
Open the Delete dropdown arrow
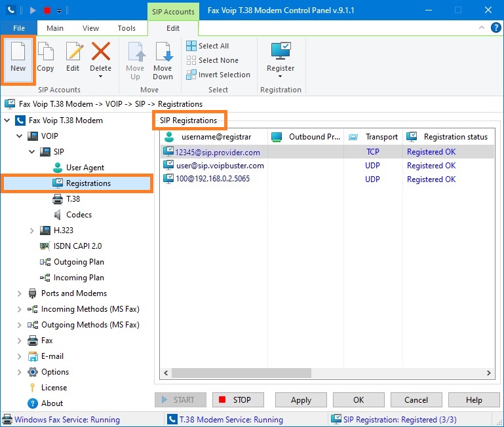pos(101,77)
